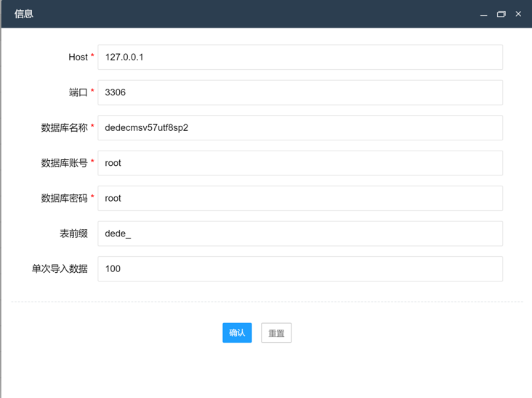Click the 端口 label
The width and height of the screenshot is (532, 398).
point(78,92)
